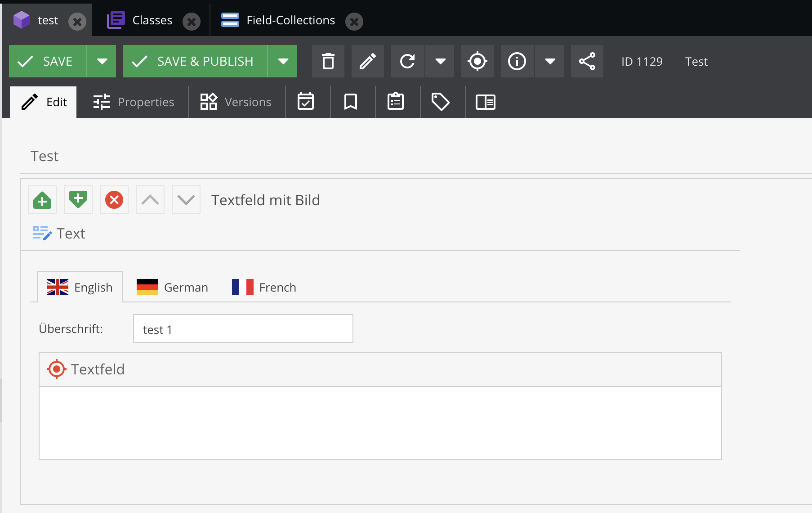Click the locate-in-tree target icon
Screen dimensions: 812x513
(477, 61)
